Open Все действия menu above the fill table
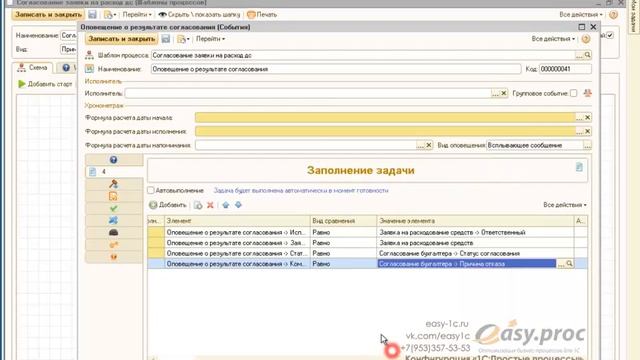640x360 pixels. [x=565, y=205]
